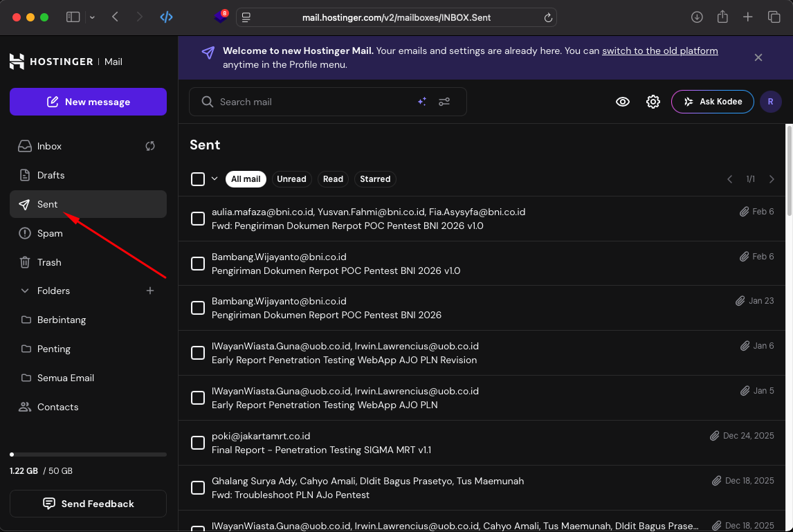The width and height of the screenshot is (793, 532).
Task: Switch to the Unread filter tab
Action: [x=291, y=179]
